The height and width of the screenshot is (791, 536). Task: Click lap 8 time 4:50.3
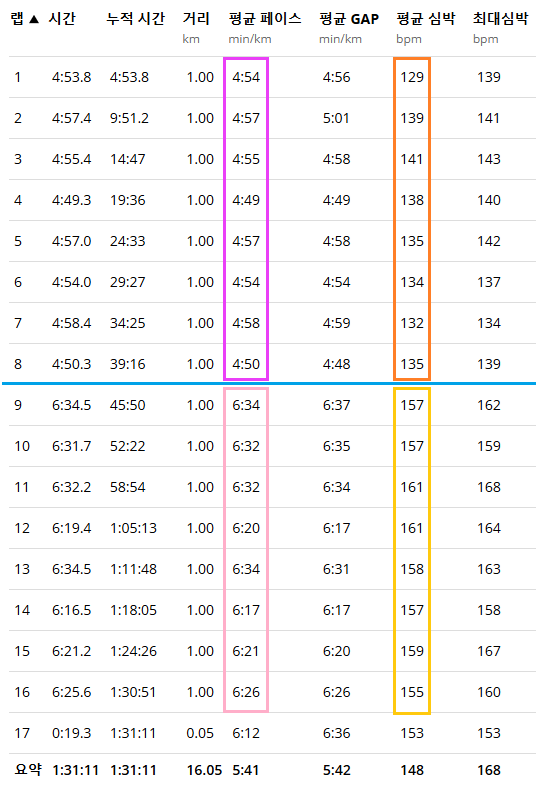pos(72,364)
